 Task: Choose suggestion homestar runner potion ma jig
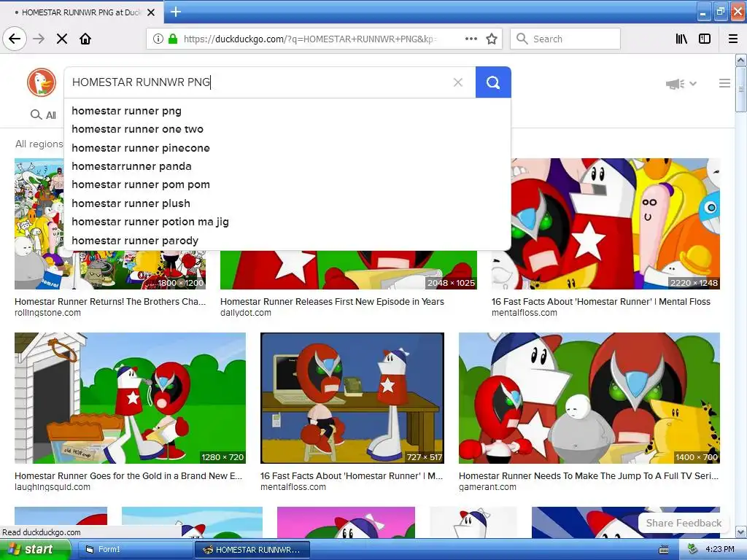(287, 222)
